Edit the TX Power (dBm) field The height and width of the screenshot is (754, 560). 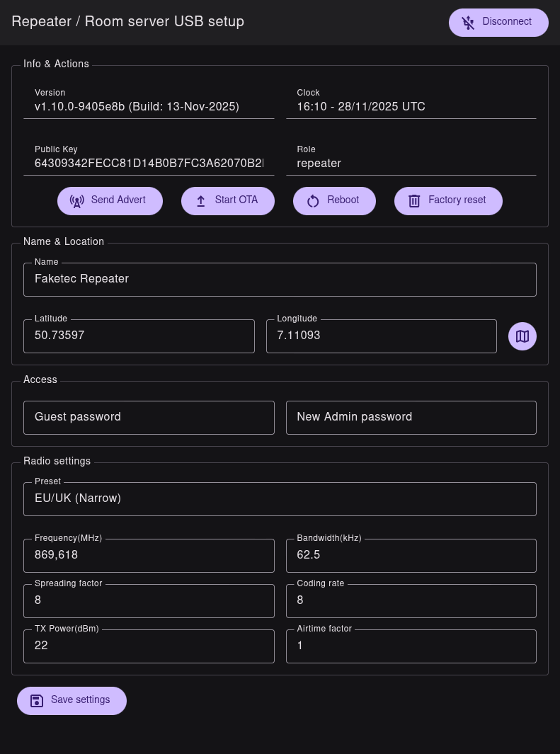pyautogui.click(x=149, y=646)
